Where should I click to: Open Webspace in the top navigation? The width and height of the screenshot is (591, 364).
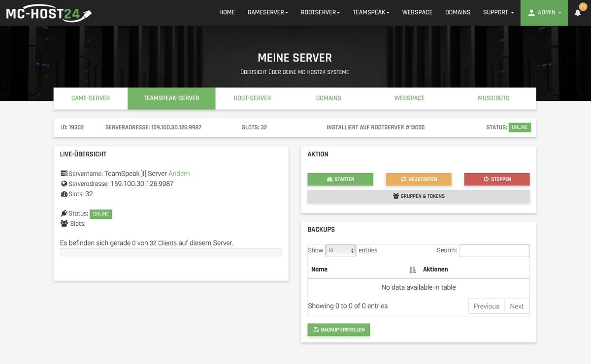[417, 12]
